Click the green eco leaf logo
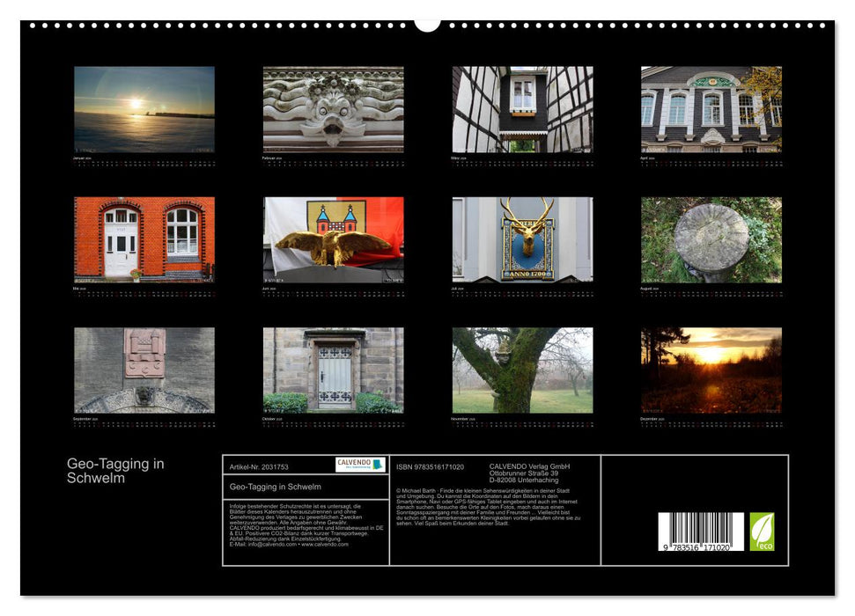 pos(760,529)
